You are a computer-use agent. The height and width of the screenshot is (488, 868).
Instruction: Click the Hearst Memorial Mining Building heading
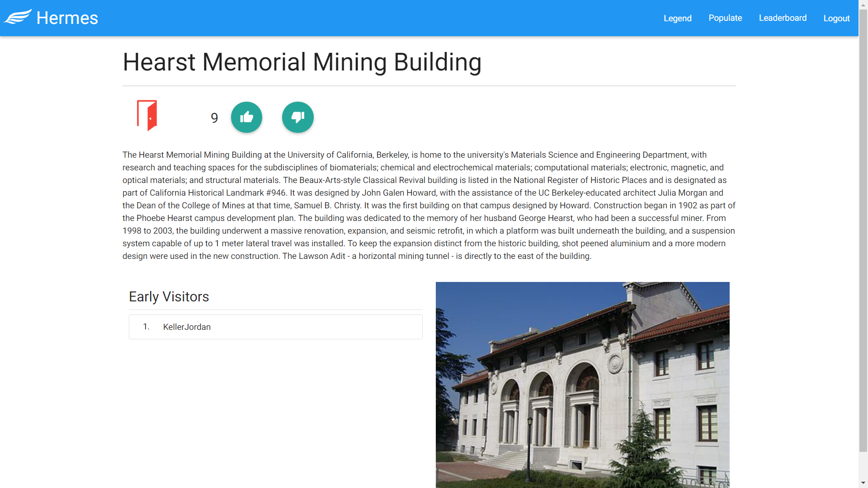coord(302,62)
